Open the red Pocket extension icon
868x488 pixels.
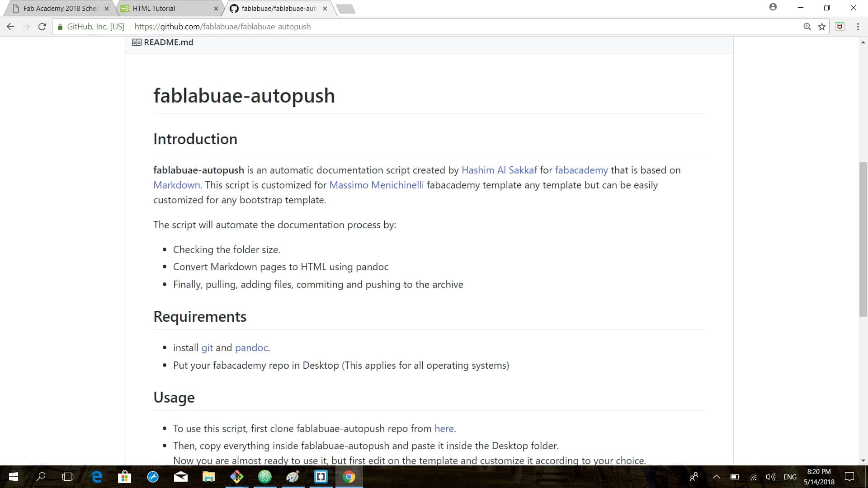pyautogui.click(x=840, y=27)
